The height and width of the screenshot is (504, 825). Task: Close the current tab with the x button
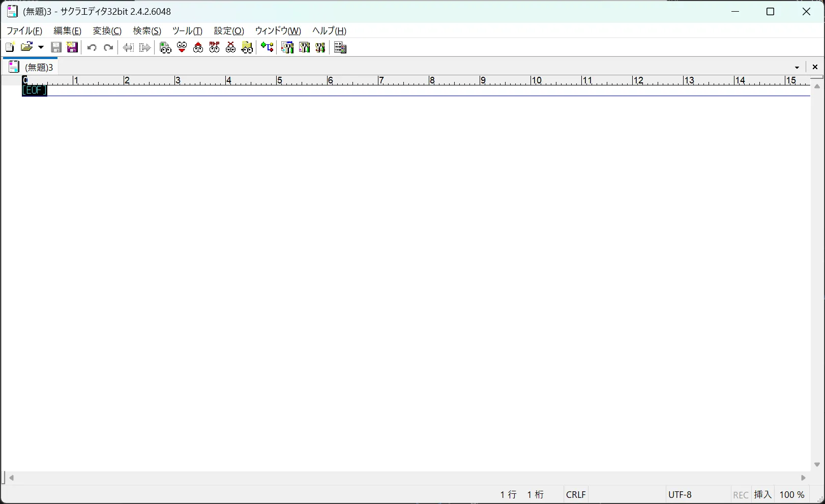(x=815, y=67)
